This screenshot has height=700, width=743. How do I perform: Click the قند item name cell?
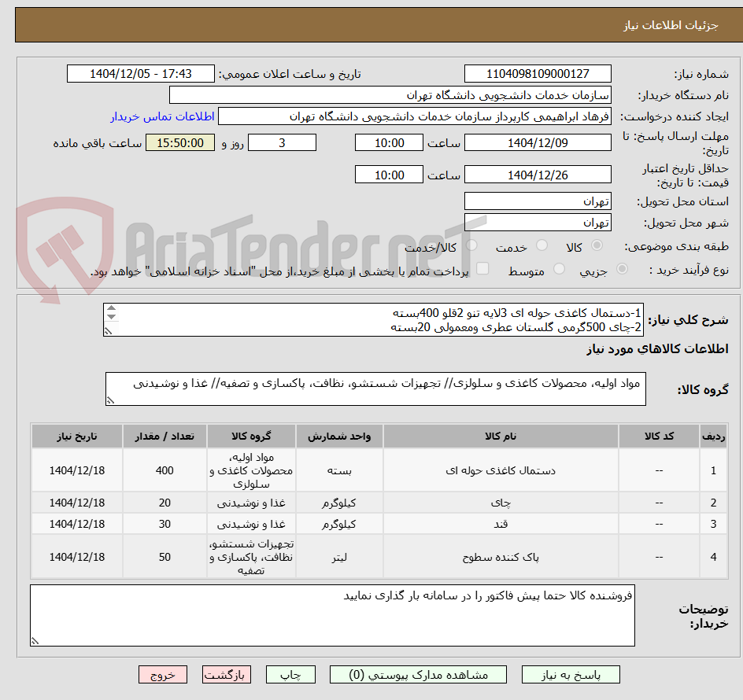click(x=501, y=524)
